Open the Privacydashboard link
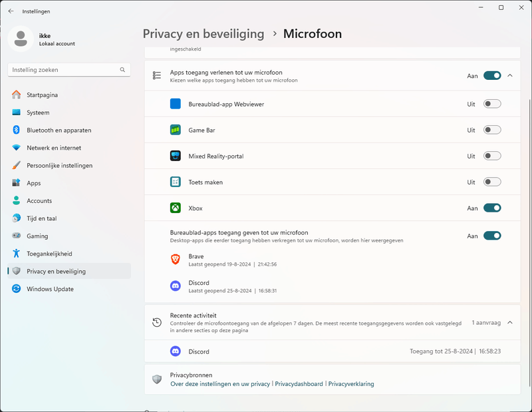Viewport: 532px width, 412px height. point(299,384)
